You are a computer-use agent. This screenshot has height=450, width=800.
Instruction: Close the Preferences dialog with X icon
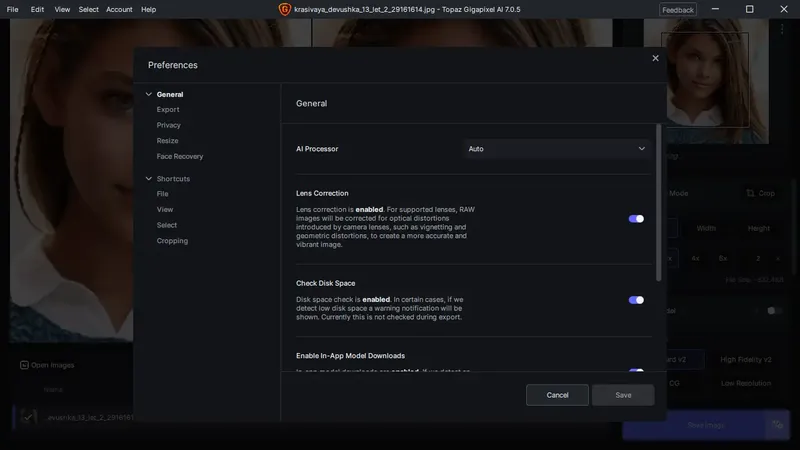coord(655,58)
